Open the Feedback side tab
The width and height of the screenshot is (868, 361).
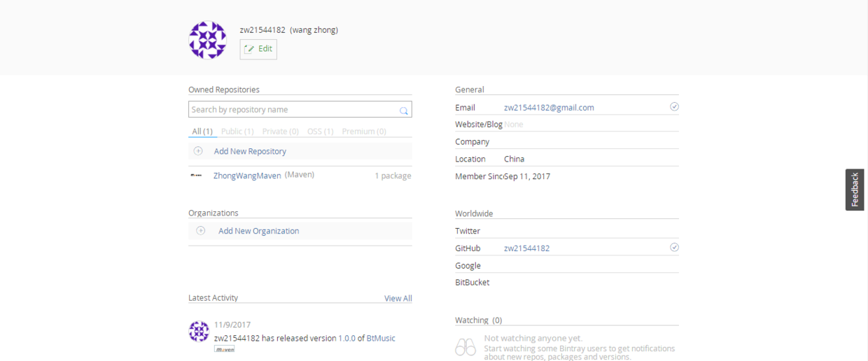854,190
